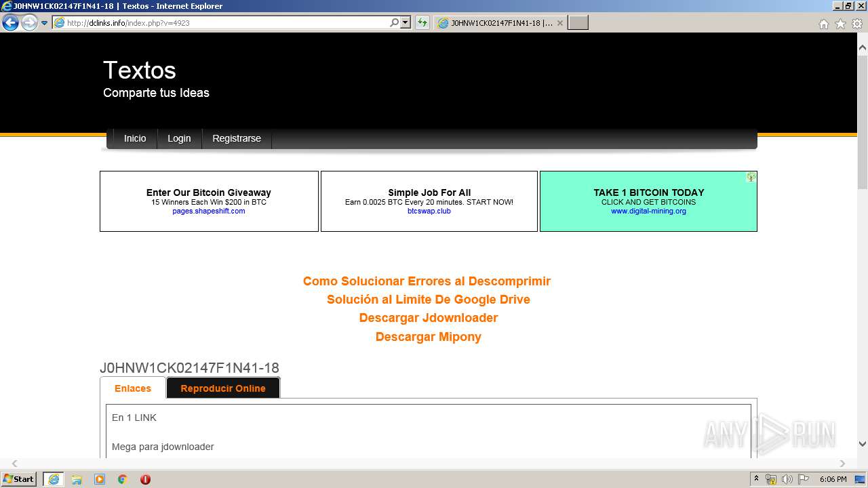The image size is (868, 488).
Task: Click the Mega para jdownloader text
Action: (x=163, y=447)
